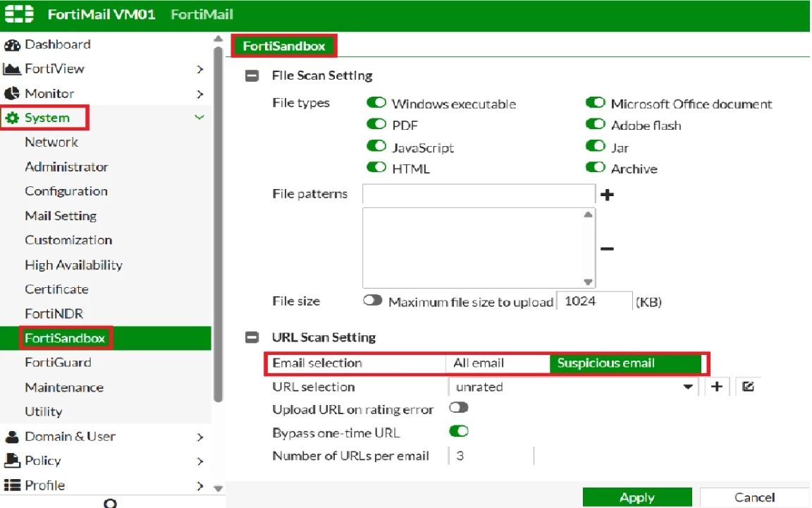
Task: Click the Dashboard gauge icon
Action: 12,45
